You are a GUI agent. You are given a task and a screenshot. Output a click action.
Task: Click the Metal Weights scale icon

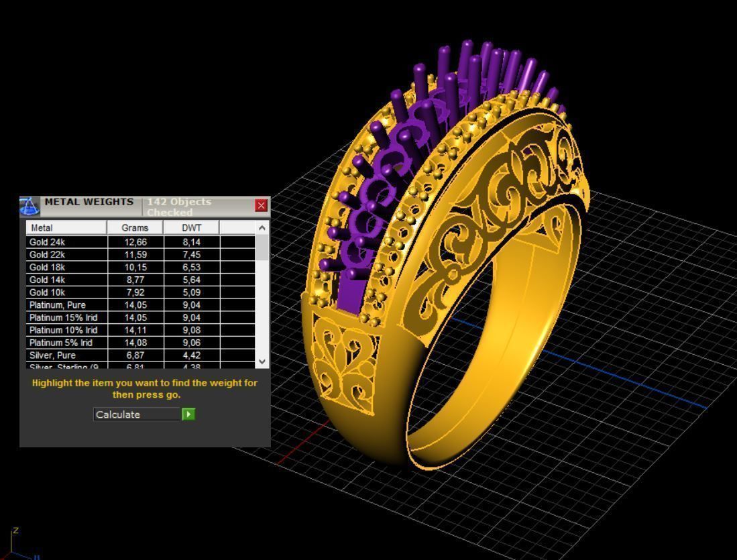29,206
